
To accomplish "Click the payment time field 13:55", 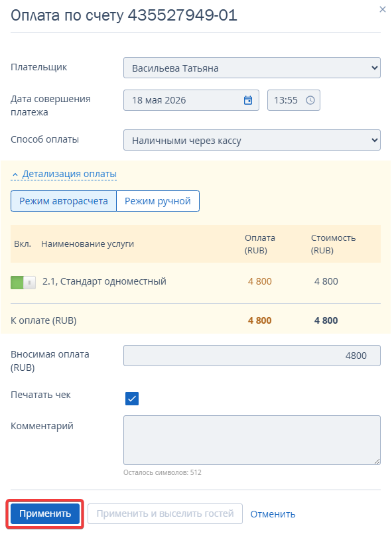I will [x=294, y=100].
